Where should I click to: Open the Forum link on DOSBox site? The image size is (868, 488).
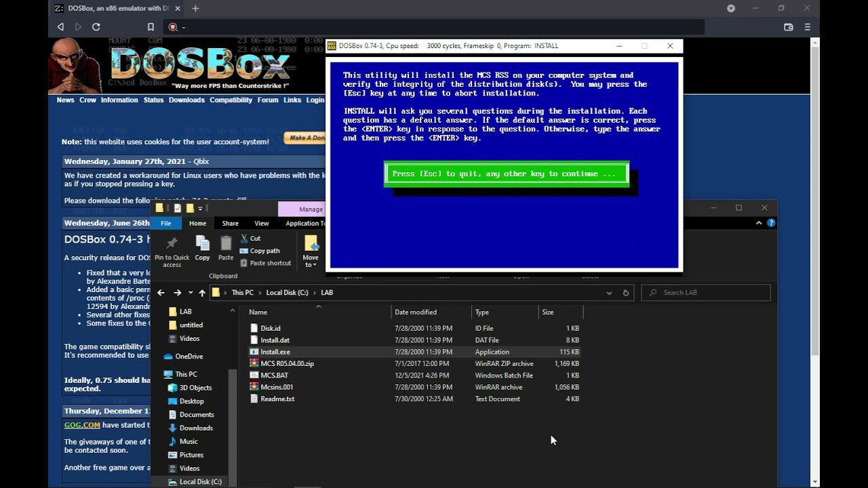(x=268, y=100)
